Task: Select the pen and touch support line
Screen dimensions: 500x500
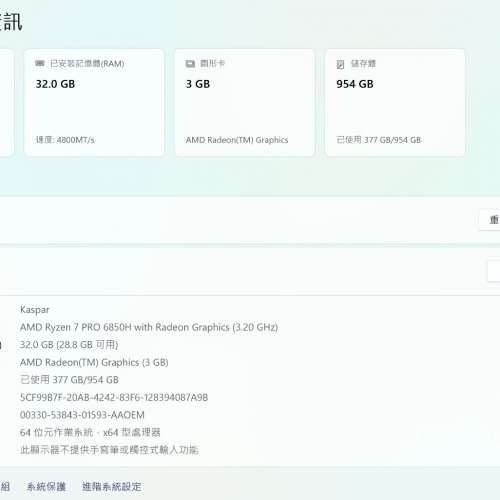Action: pyautogui.click(x=109, y=450)
